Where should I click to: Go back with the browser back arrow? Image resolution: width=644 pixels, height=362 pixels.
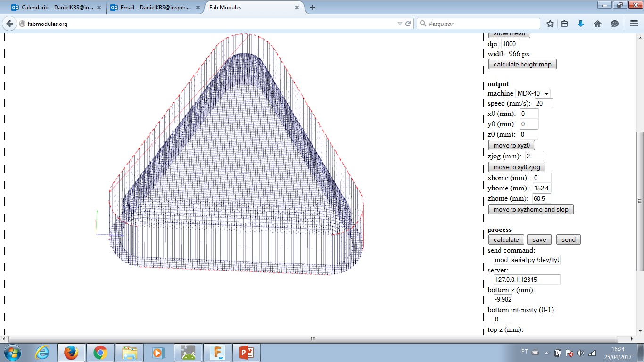(9, 24)
